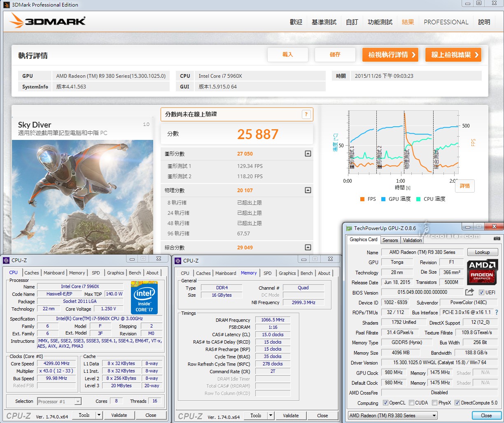Click the Driver Version field in GPU-Z

pyautogui.click(x=440, y=363)
